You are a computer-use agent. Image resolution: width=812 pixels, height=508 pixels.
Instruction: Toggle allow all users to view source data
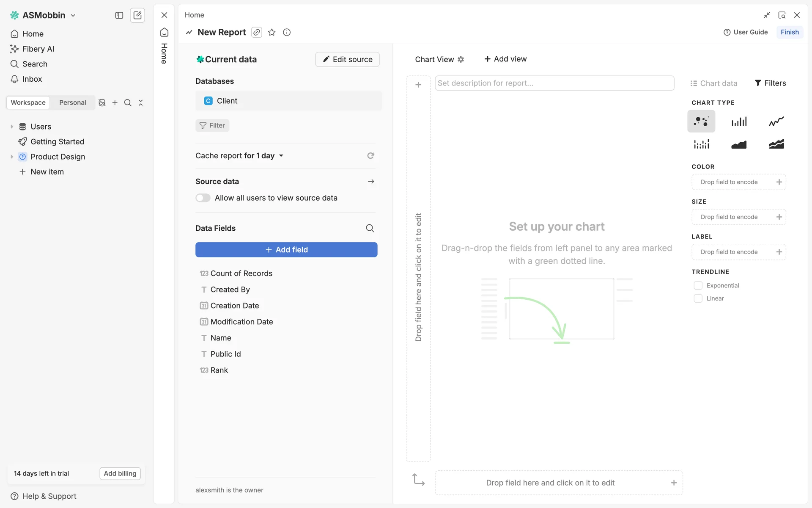(x=203, y=198)
